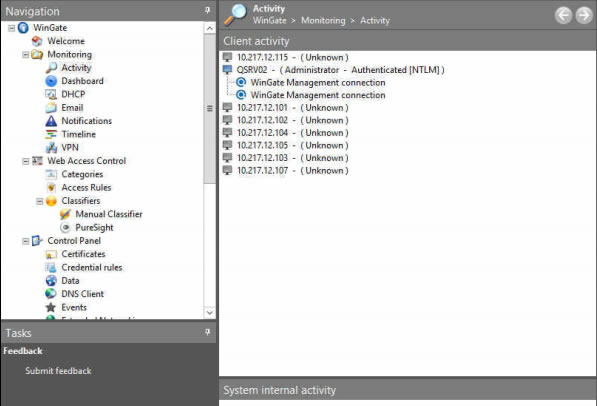This screenshot has width=597, height=406.
Task: Click the navigation scrollbar thumb
Action: coord(210,109)
